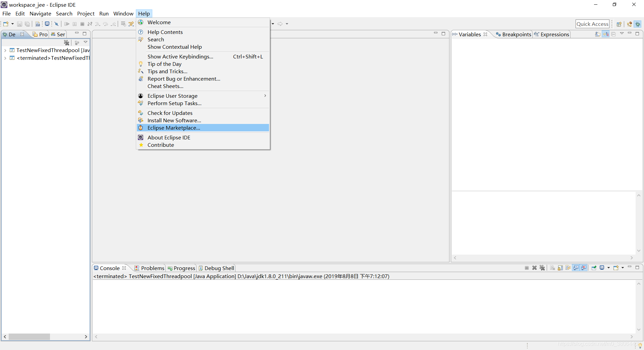The width and height of the screenshot is (644, 350).
Task: Click the Terminate icon in the main toolbar
Action: click(x=82, y=24)
